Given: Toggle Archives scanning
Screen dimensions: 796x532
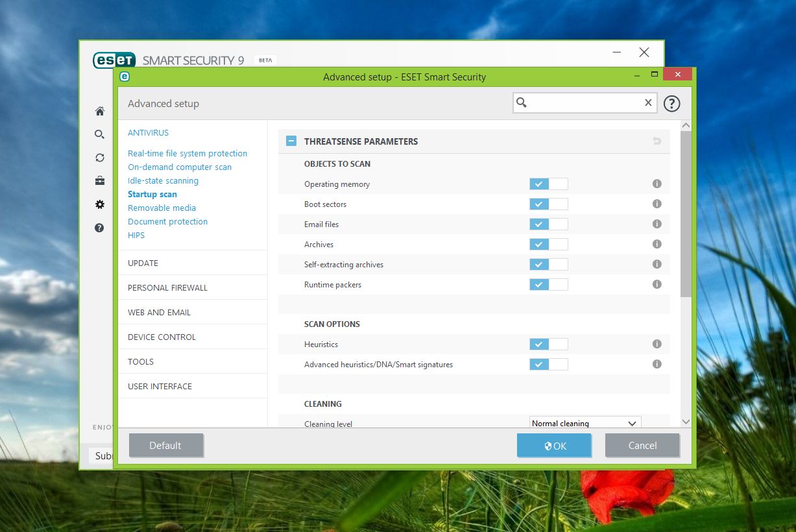Looking at the screenshot, I should (x=549, y=245).
